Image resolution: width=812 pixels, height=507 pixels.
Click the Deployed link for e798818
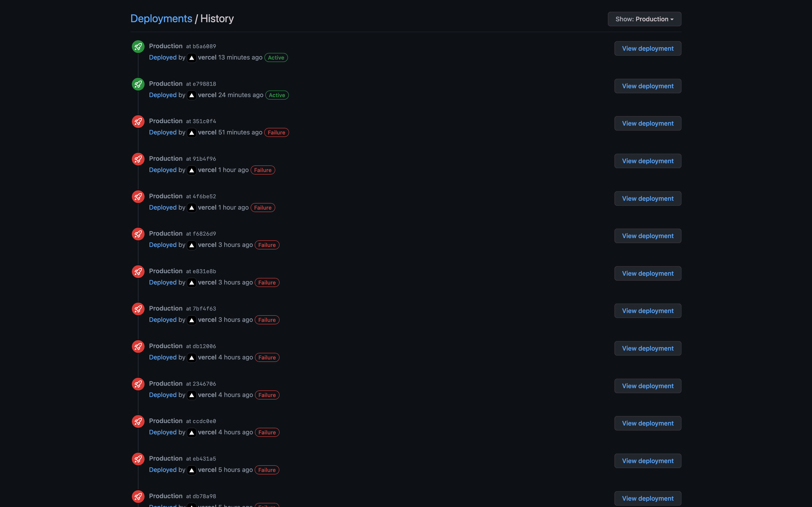point(163,95)
